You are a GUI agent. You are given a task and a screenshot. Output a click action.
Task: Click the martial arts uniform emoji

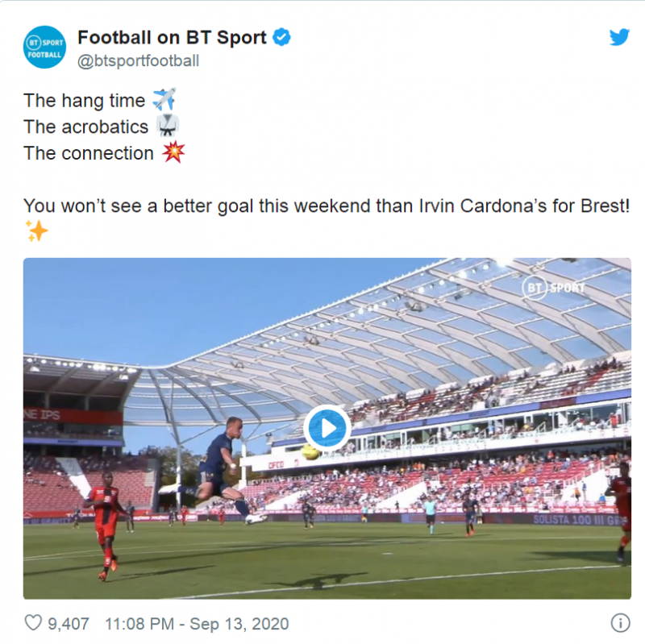pyautogui.click(x=167, y=127)
